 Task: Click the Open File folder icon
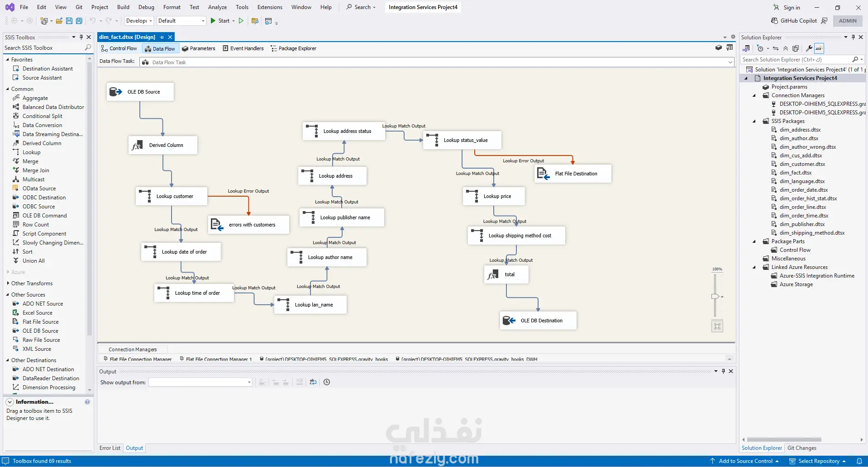tap(59, 21)
